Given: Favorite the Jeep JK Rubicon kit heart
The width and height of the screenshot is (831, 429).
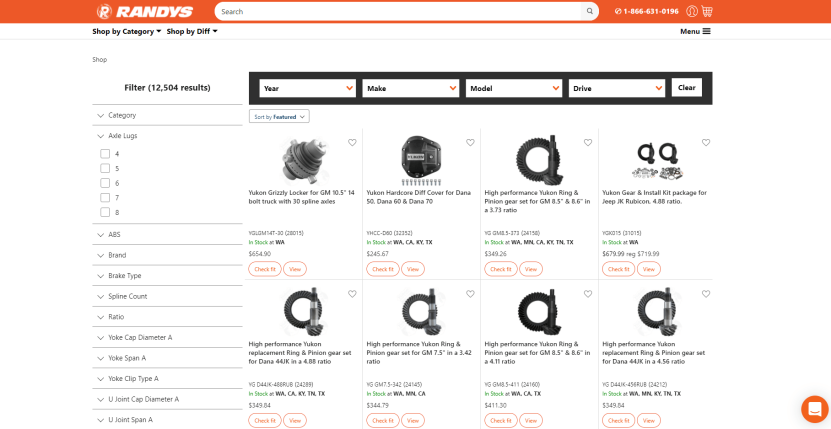Looking at the screenshot, I should (x=706, y=143).
